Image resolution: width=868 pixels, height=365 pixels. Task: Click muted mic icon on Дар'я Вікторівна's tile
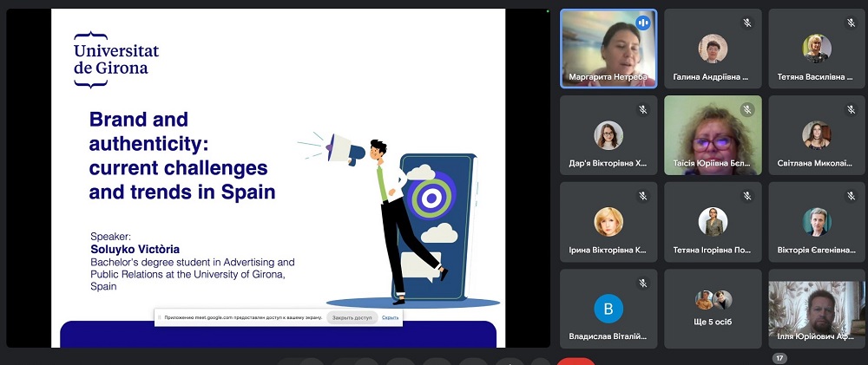click(x=643, y=109)
